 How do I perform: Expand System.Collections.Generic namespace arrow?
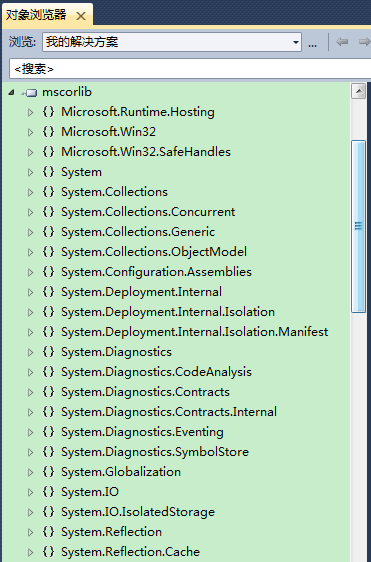31,233
